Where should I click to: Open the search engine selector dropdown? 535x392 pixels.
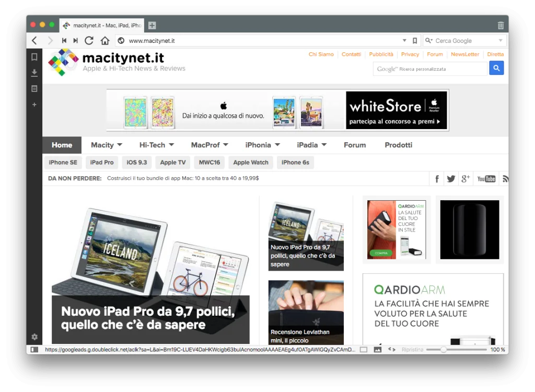click(x=428, y=41)
